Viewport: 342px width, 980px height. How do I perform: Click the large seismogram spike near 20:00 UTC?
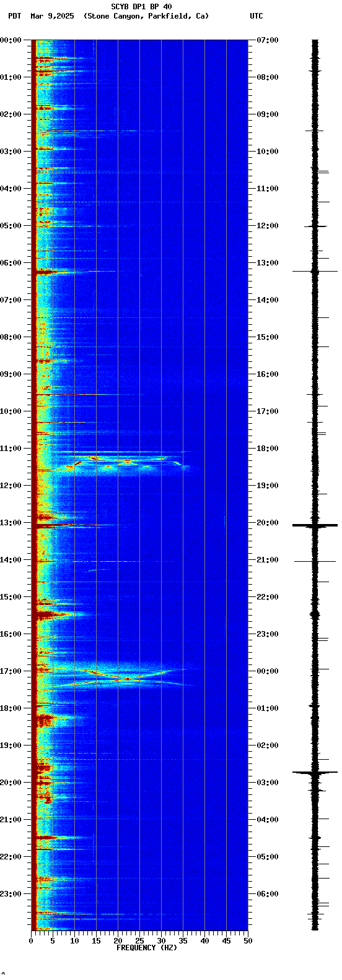coord(315,525)
